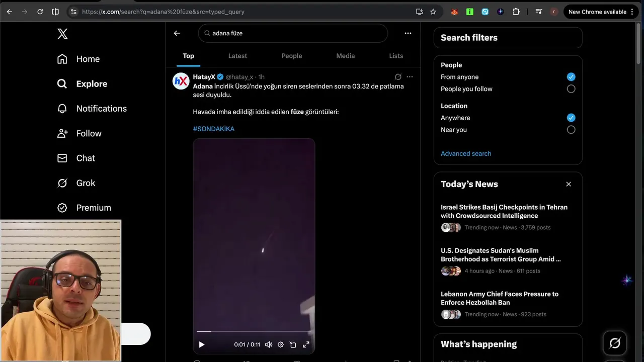
Task: Mute the video volume icon
Action: pyautogui.click(x=269, y=344)
